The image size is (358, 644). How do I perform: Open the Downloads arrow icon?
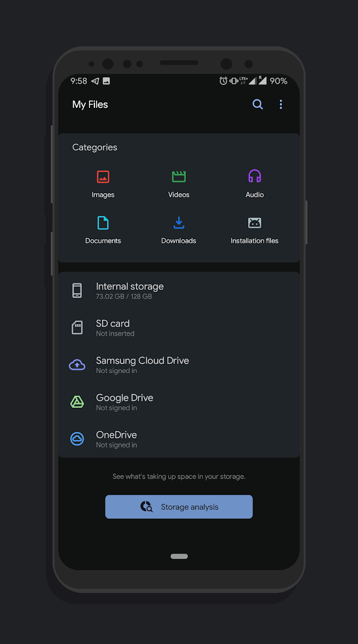[x=178, y=223]
